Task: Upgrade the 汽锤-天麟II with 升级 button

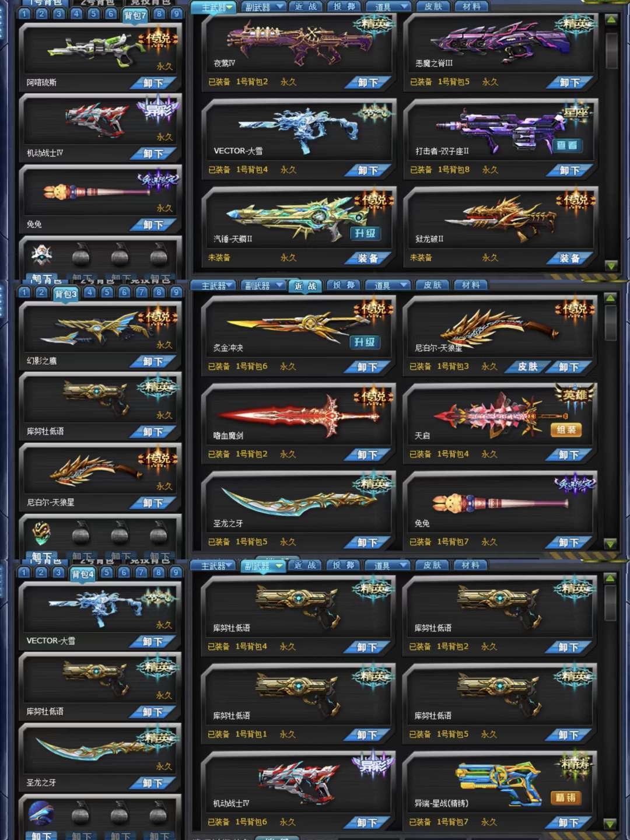Action: tap(365, 233)
